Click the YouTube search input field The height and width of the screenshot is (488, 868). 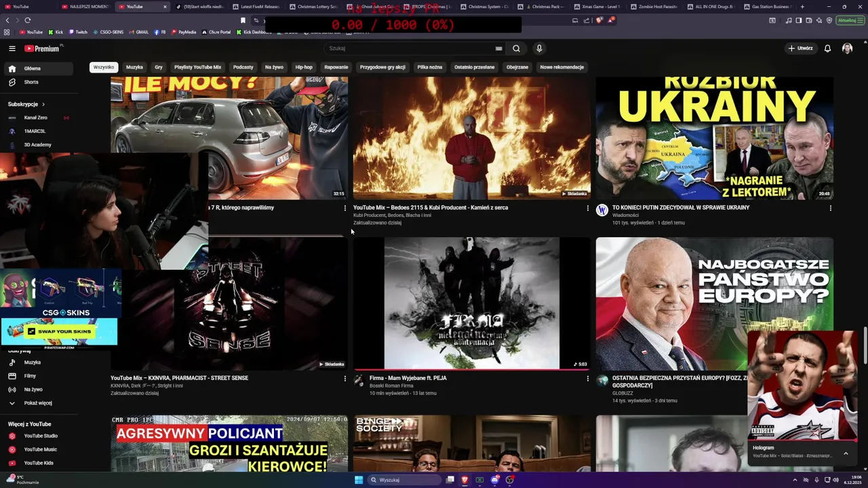click(410, 48)
